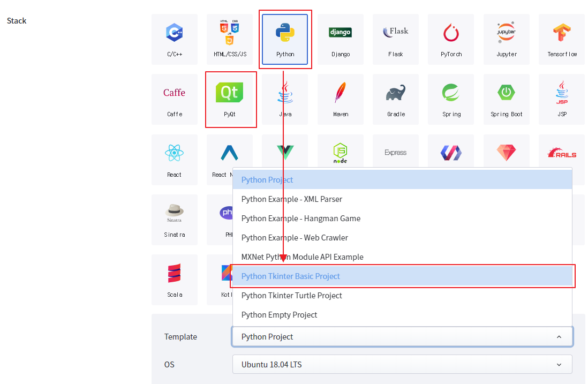Pick the Django stack

[x=341, y=40]
